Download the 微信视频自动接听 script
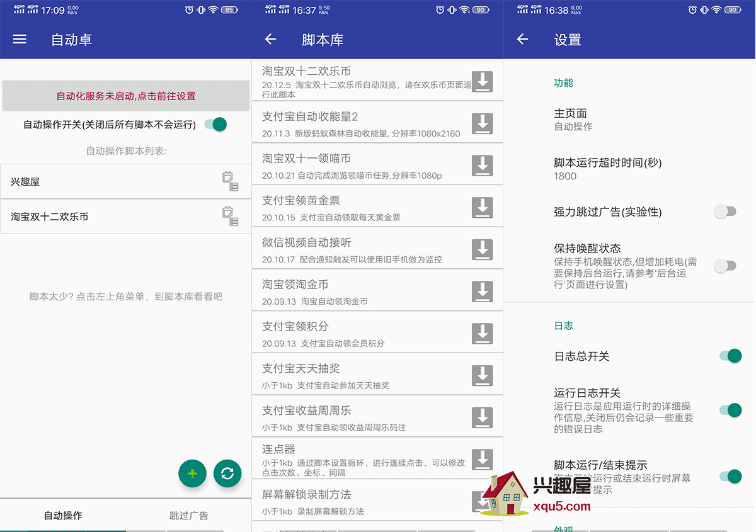The height and width of the screenshot is (532, 756). (x=483, y=249)
